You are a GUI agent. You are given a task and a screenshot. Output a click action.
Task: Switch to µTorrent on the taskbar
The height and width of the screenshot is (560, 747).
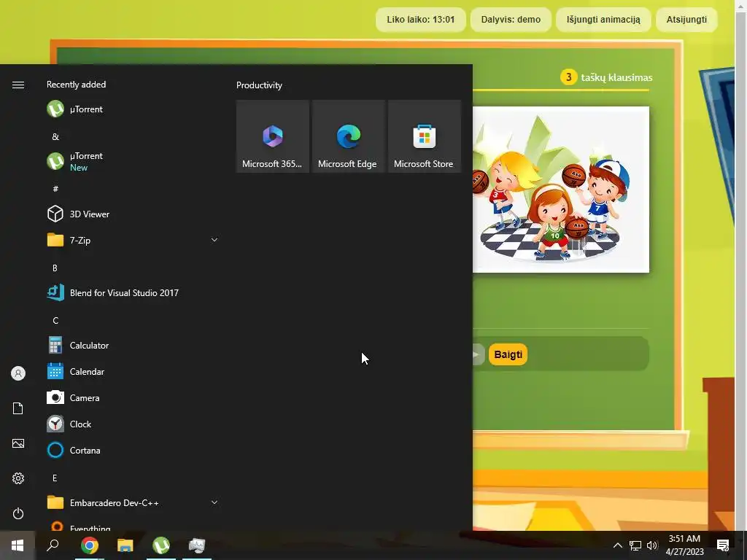tap(161, 545)
